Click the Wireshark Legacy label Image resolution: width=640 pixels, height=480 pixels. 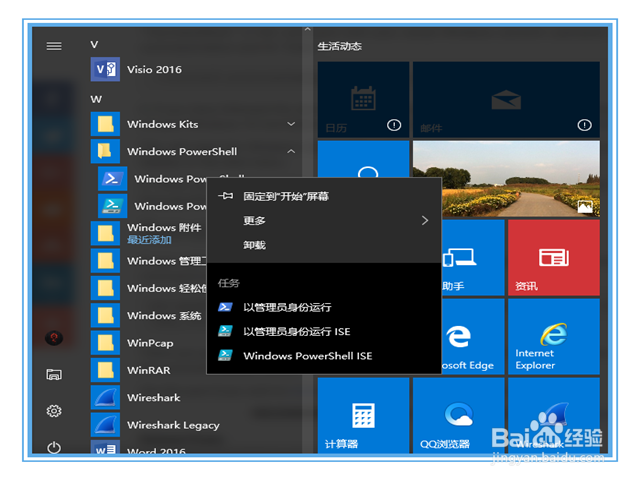pyautogui.click(x=173, y=425)
